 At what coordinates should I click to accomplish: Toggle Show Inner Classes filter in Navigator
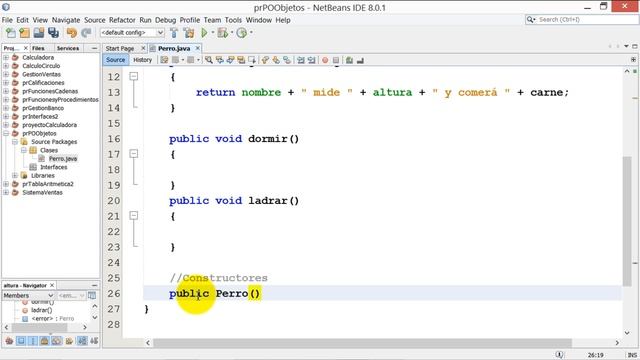click(x=56, y=340)
